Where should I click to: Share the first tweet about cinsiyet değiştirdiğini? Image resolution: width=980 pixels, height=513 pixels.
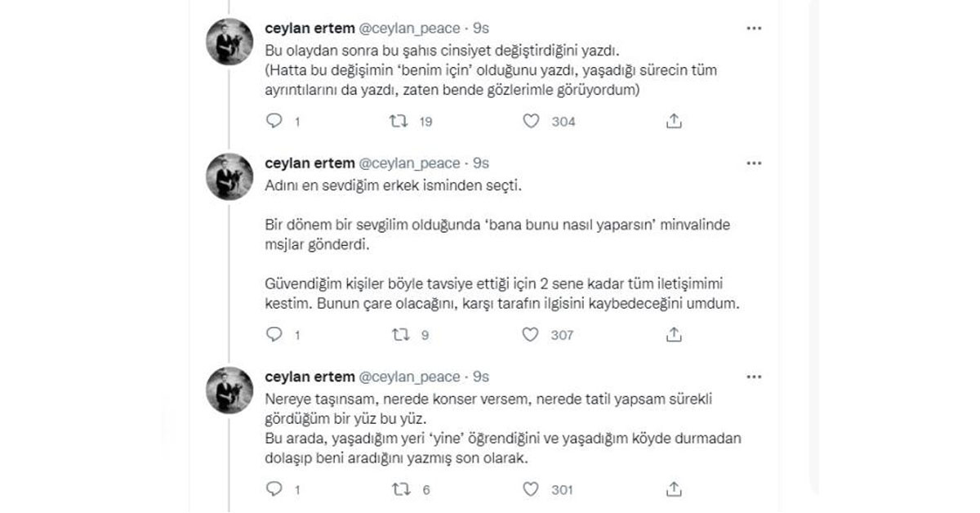click(674, 121)
